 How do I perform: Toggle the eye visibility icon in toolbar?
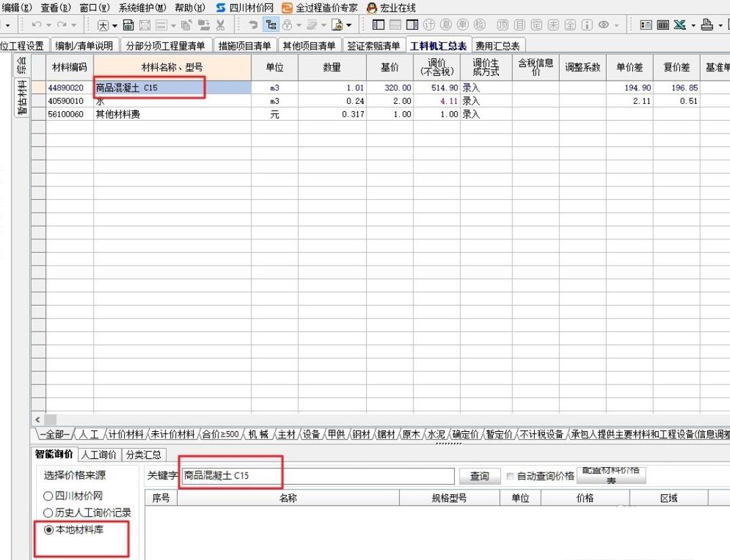[604, 24]
